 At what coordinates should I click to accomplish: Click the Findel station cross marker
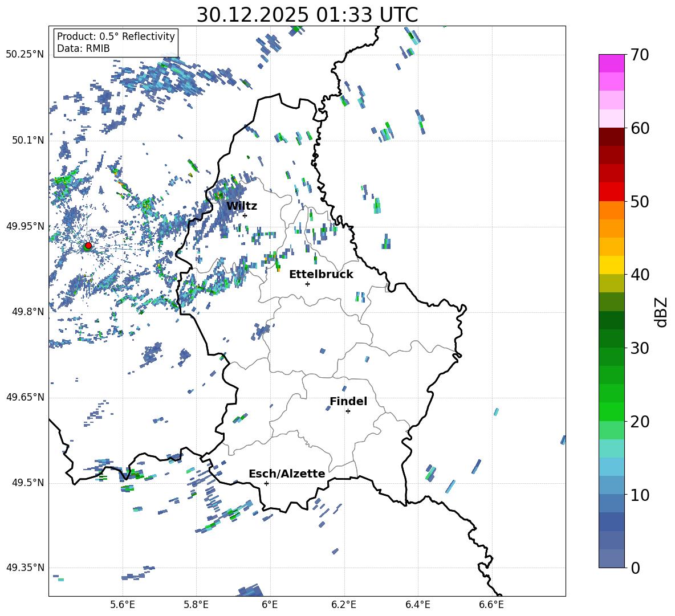click(x=348, y=411)
